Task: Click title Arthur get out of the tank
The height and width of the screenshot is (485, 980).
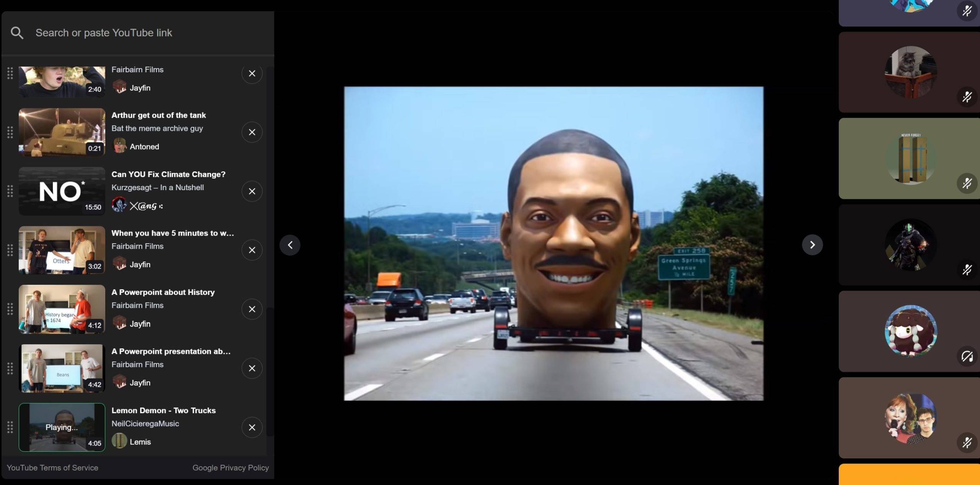Action: (158, 115)
